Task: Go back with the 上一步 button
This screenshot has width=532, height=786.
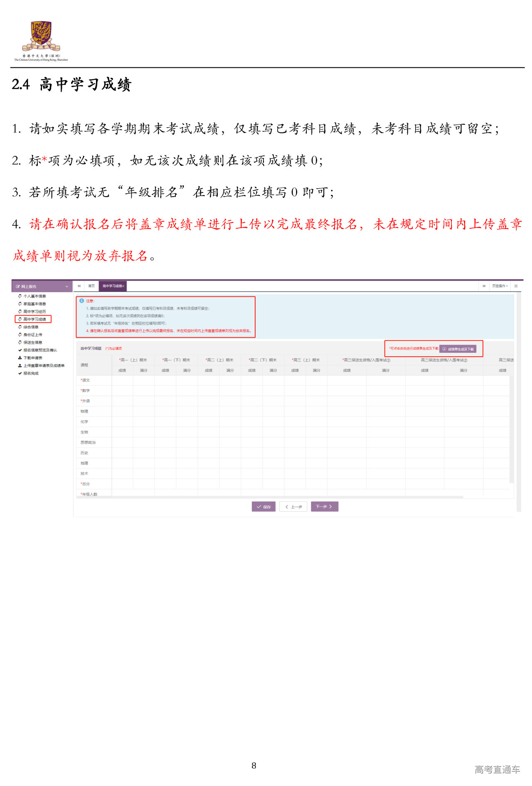Action: tap(293, 507)
